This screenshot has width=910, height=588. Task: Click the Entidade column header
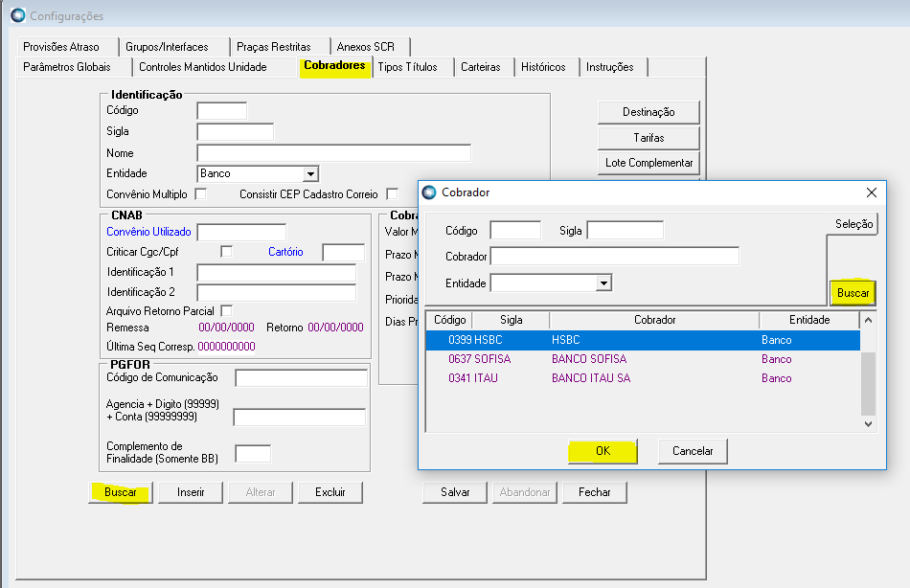(809, 320)
